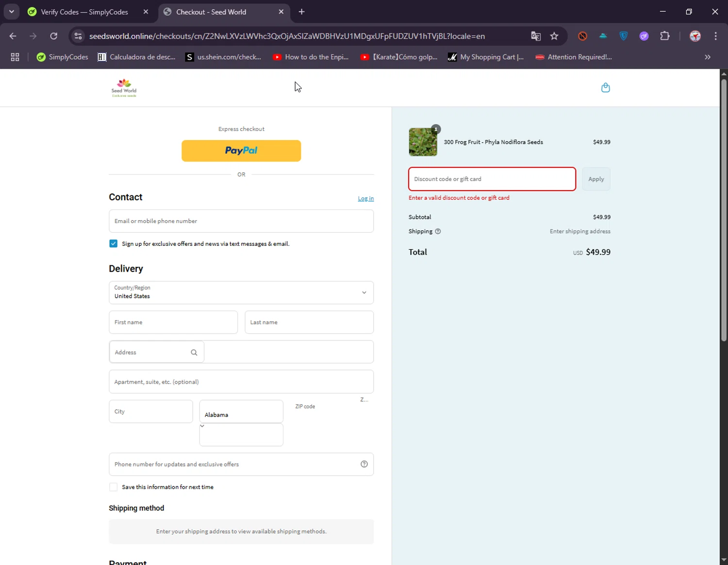Viewport: 728px width, 565px height.
Task: Click the 'Enter shipping address' text
Action: coord(580,231)
